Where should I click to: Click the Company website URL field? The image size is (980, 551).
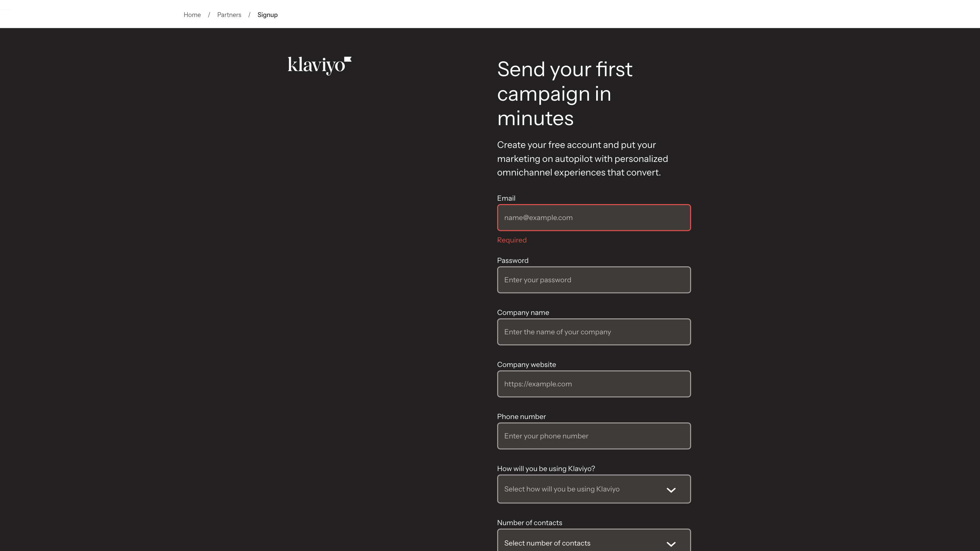click(x=593, y=384)
